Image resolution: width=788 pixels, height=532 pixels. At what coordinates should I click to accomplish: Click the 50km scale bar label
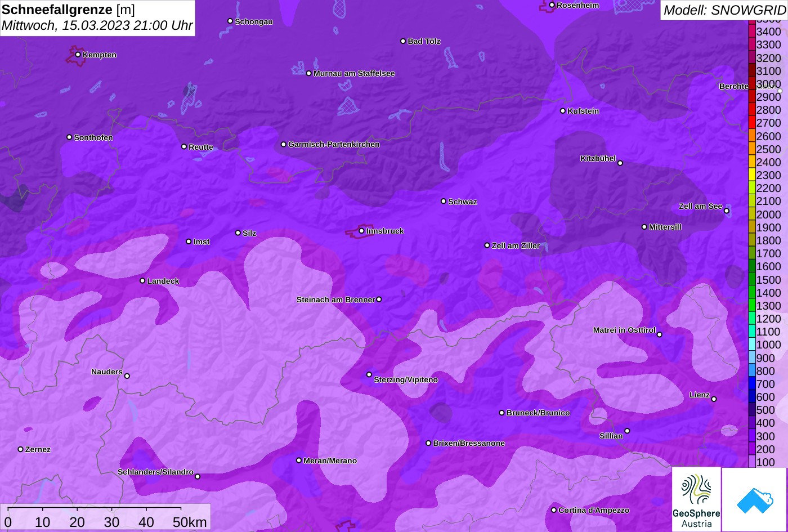(190, 522)
